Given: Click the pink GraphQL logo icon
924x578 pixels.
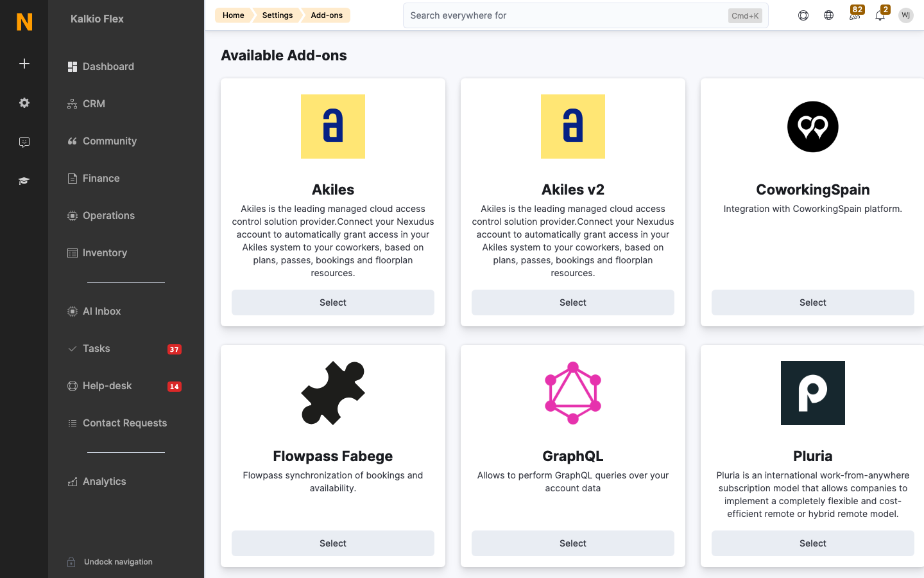Looking at the screenshot, I should pyautogui.click(x=573, y=393).
